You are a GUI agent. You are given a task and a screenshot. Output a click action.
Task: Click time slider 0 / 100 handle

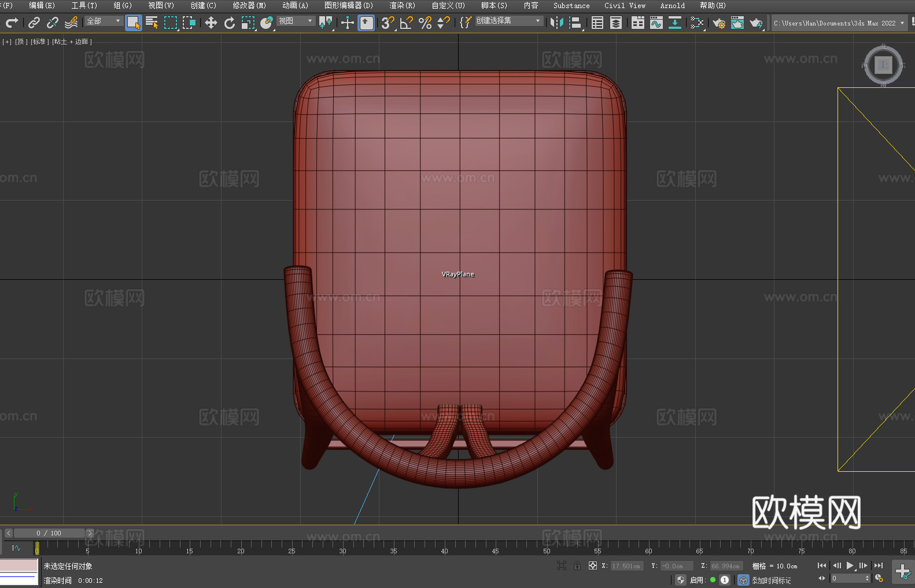click(49, 533)
